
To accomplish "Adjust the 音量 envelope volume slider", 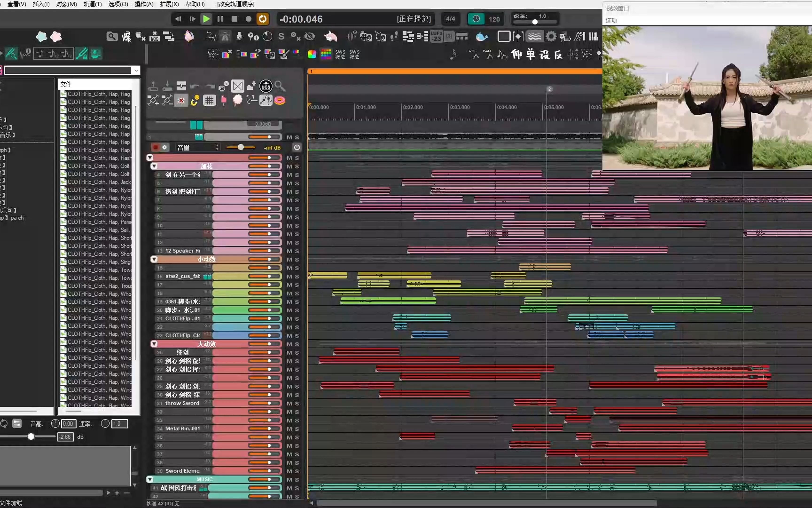I will tap(241, 147).
